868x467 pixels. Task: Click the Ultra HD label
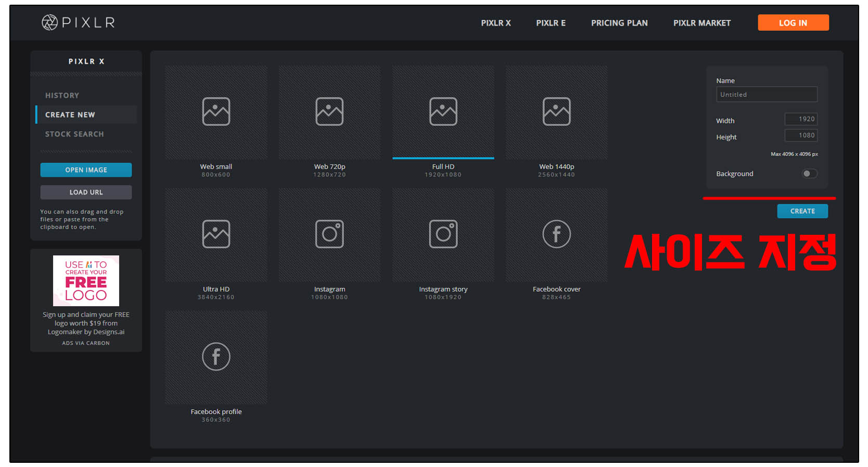[216, 289]
